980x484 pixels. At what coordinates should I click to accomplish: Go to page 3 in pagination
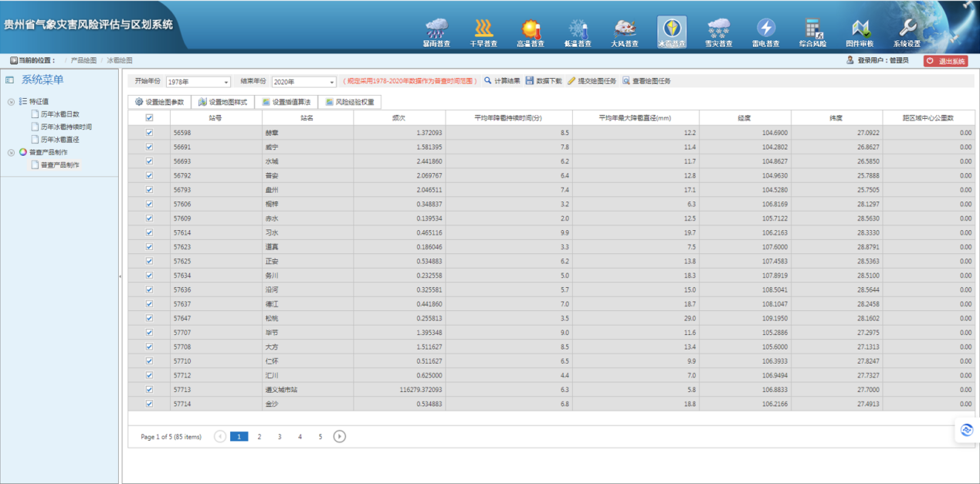(280, 437)
